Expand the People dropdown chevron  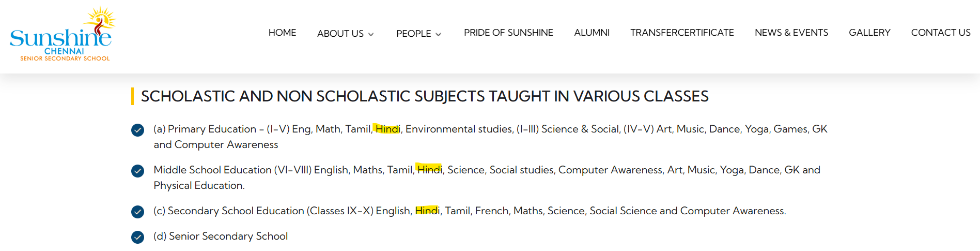click(x=439, y=35)
